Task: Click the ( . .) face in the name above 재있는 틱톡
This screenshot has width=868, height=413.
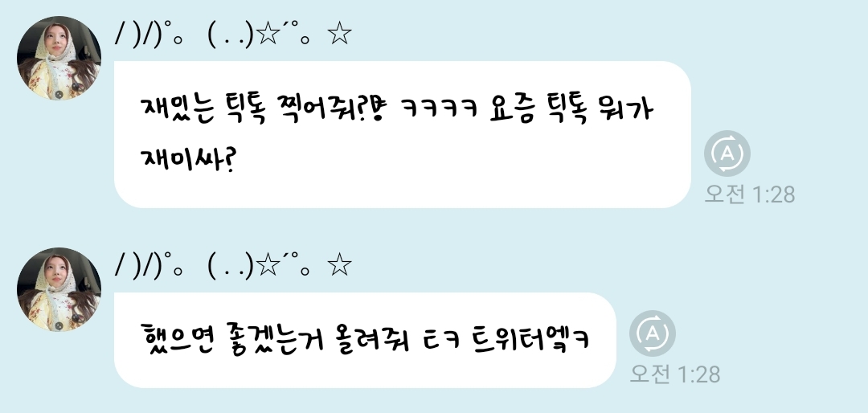Action: click(x=231, y=35)
